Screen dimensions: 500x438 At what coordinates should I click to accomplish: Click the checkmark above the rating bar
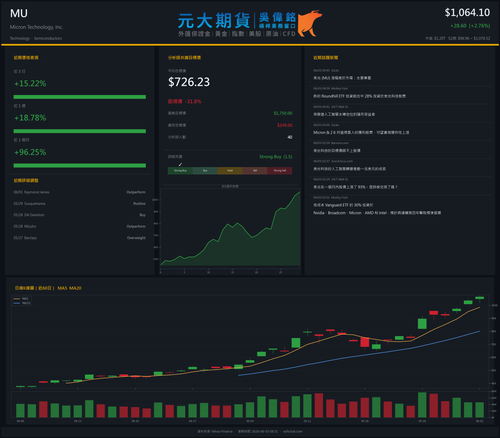tap(180, 165)
